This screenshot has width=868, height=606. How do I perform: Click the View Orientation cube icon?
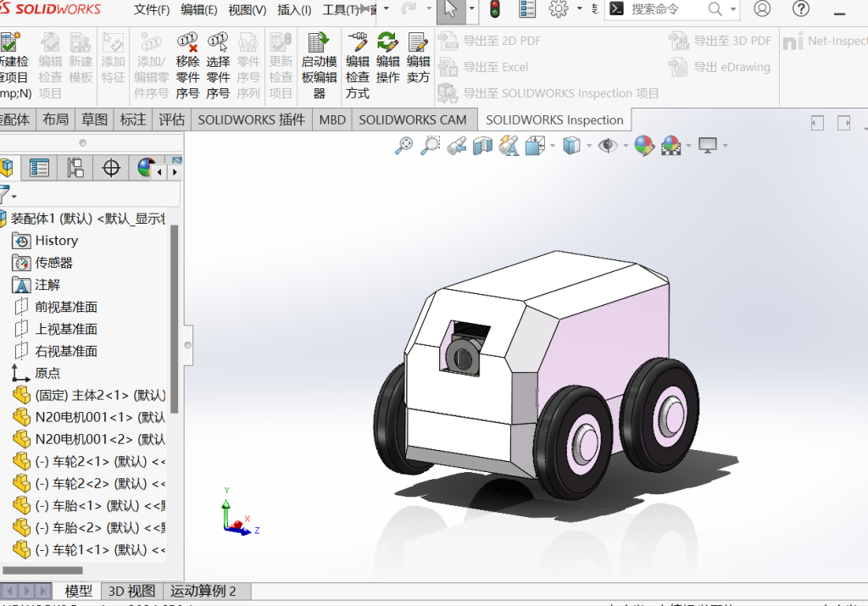[536, 146]
